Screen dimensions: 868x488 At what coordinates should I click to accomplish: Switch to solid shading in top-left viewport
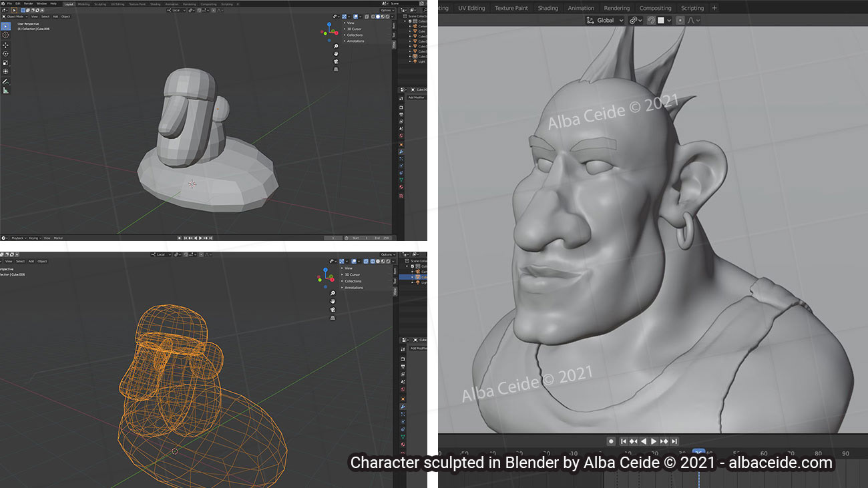tap(378, 17)
